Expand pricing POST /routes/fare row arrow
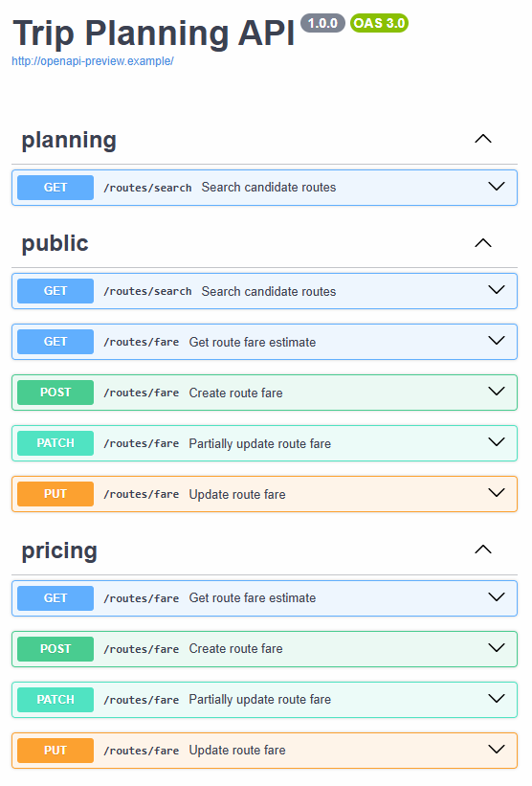Viewport: 532px width, 786px height. point(497,648)
